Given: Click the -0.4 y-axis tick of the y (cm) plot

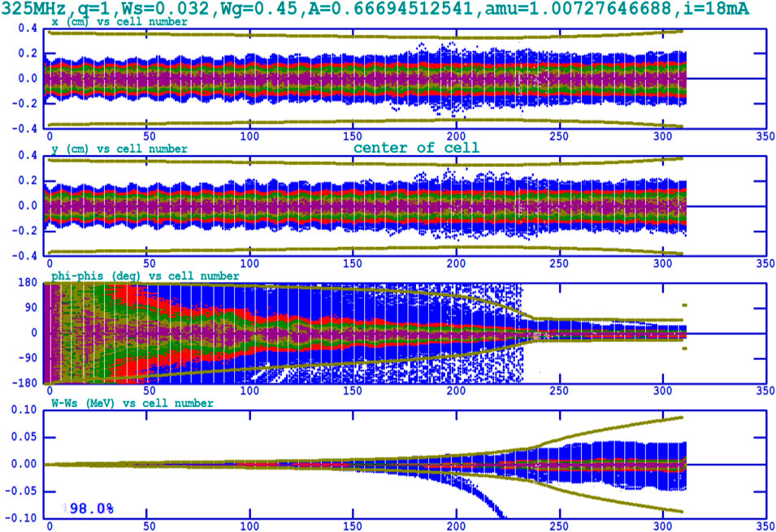Looking at the screenshot, I should (24, 256).
